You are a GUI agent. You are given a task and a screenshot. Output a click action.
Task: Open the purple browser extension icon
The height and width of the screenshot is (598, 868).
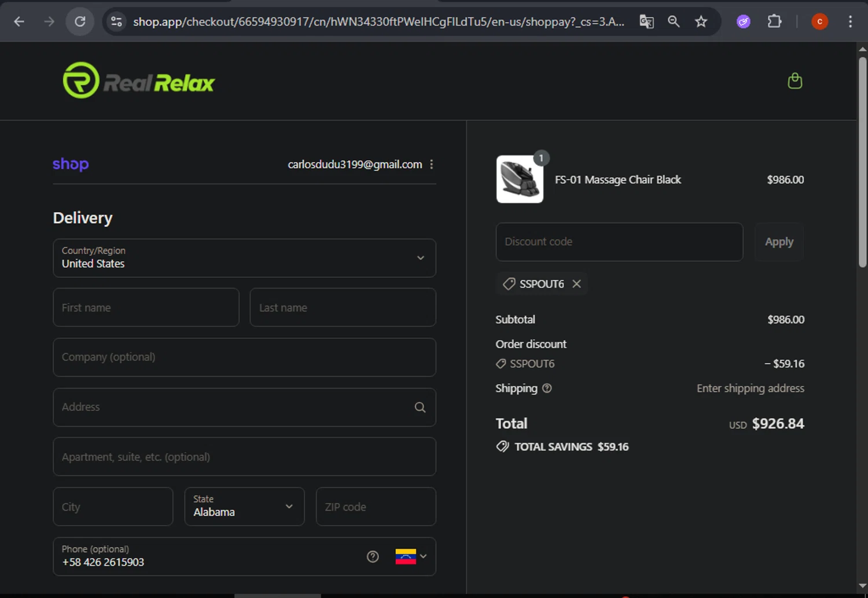click(x=744, y=22)
